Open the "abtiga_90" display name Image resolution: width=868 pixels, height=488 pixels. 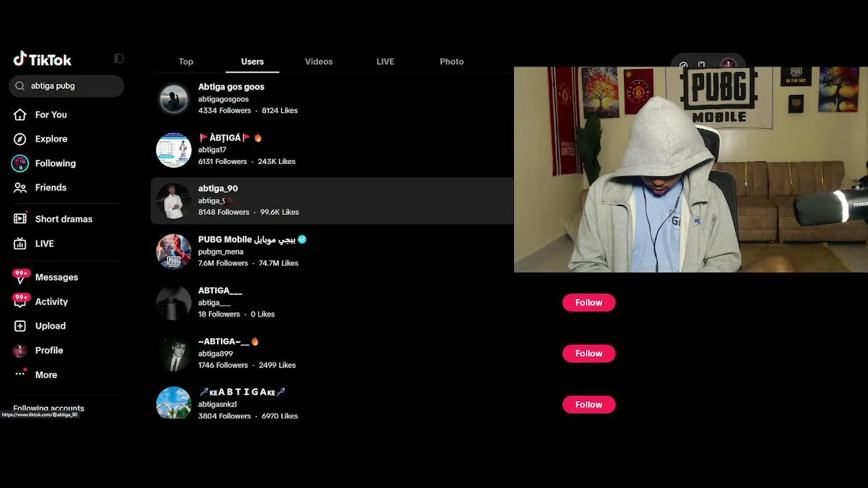(218, 188)
